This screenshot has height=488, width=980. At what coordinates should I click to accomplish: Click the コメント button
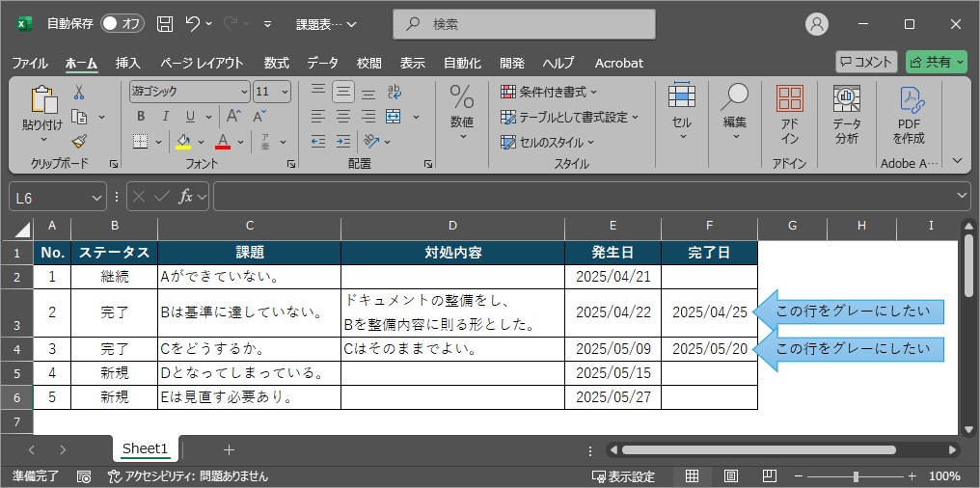tap(866, 63)
